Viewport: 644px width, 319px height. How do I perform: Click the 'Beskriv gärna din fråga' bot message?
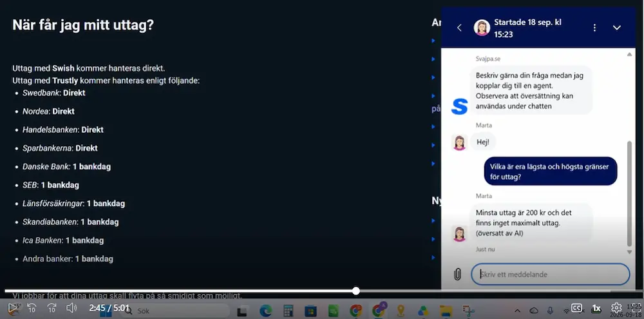[531, 90]
